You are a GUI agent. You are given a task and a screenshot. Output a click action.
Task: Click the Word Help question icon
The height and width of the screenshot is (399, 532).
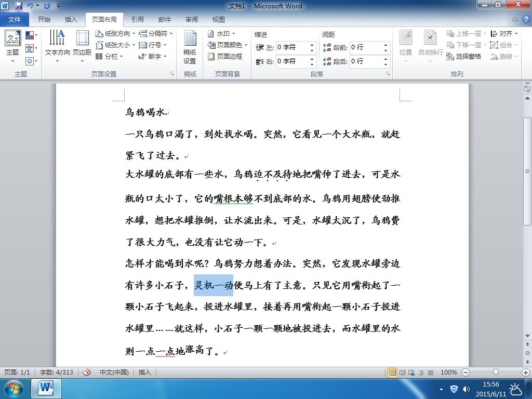525,19
